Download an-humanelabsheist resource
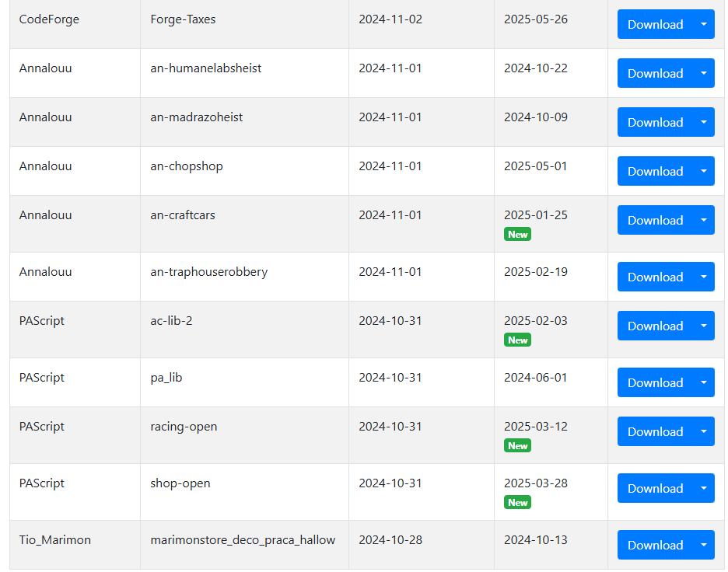This screenshot has height=572, width=728. point(655,73)
